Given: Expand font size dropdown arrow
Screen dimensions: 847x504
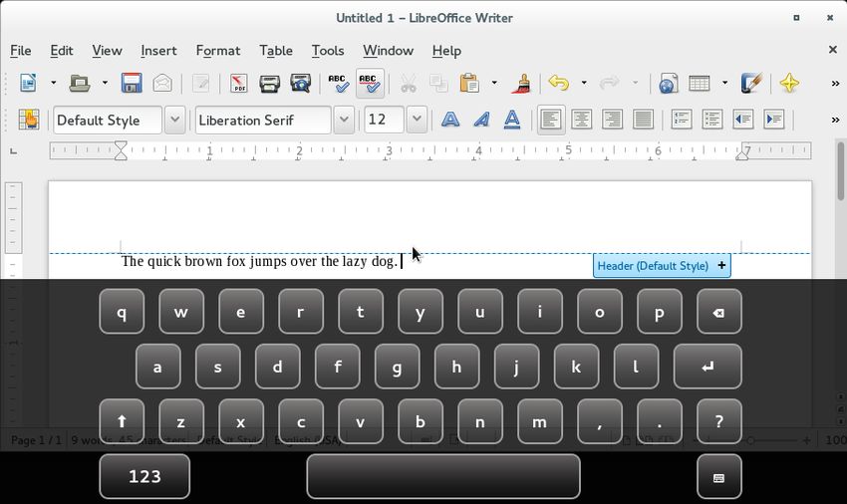Looking at the screenshot, I should point(417,120).
